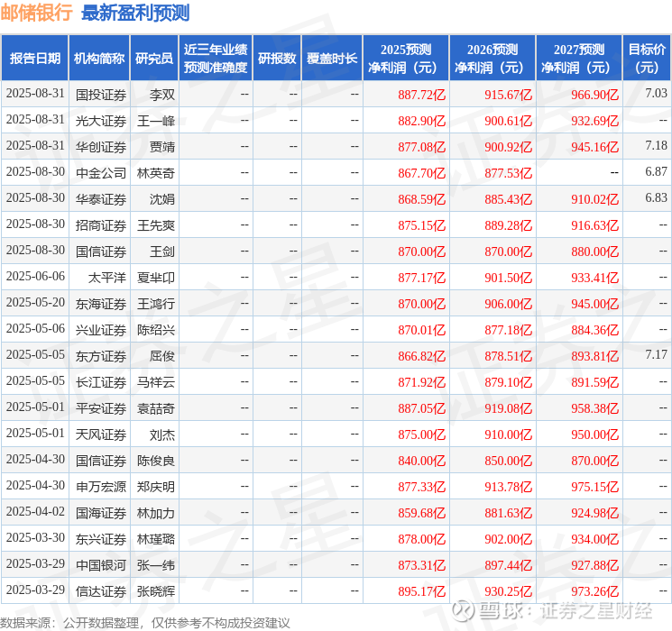Select the 最新盈利预测 title text

tap(135, 13)
